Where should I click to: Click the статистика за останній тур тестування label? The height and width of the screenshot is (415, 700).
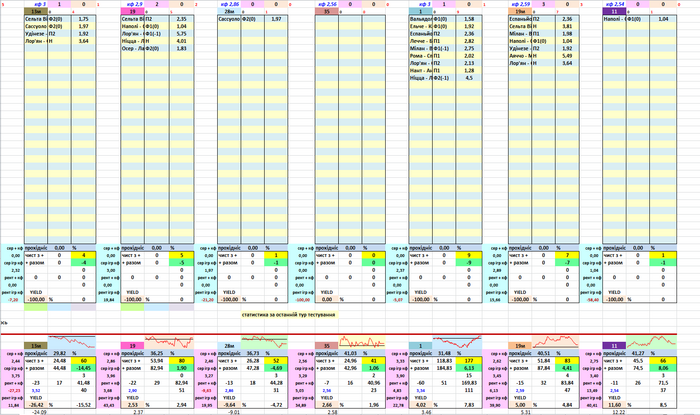(x=288, y=315)
